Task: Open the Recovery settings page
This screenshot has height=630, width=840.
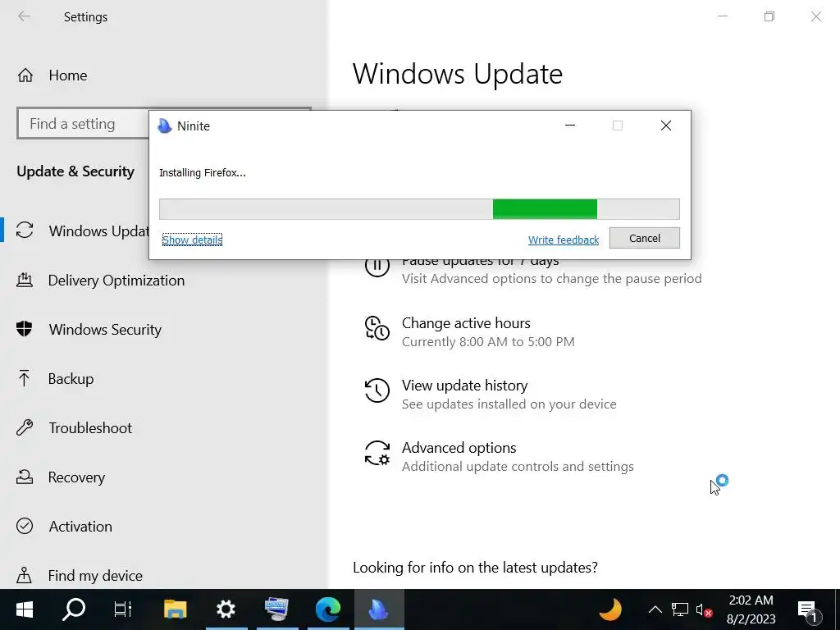Action: tap(61, 477)
